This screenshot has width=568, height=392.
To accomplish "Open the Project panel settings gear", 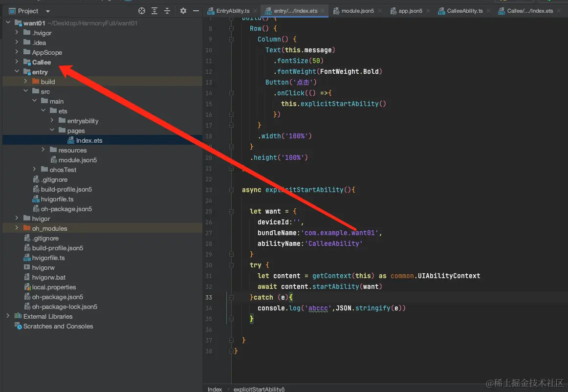I will (183, 11).
